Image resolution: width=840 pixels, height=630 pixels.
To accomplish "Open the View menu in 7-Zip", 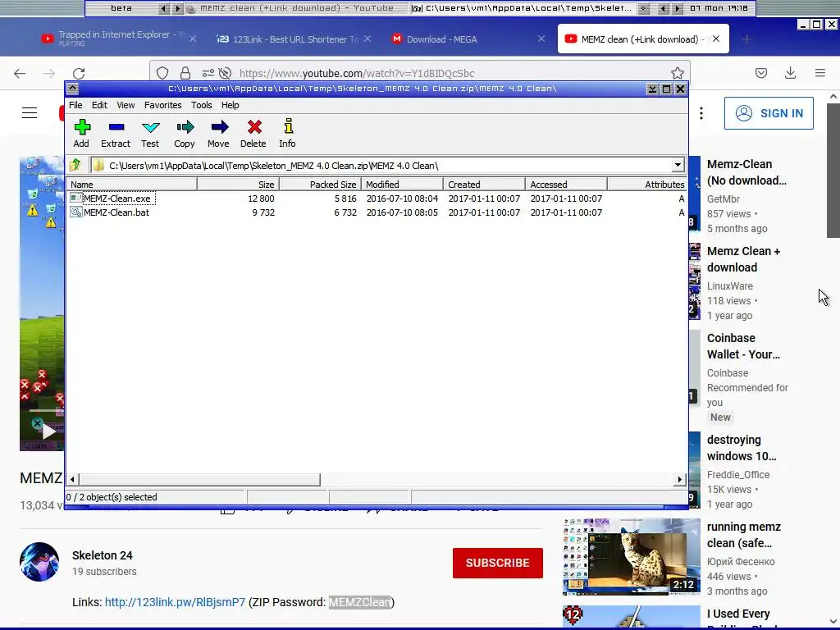I will [x=126, y=105].
